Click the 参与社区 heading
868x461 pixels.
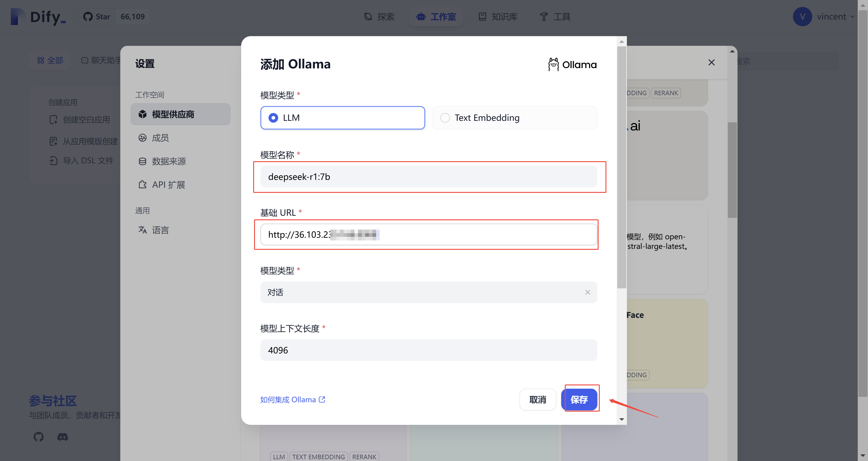pyautogui.click(x=53, y=401)
